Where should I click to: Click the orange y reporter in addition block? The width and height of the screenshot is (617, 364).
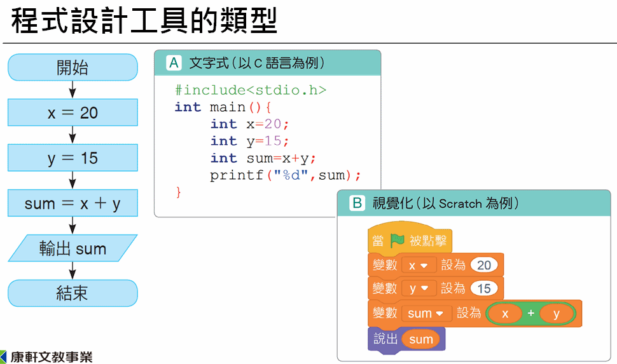pos(556,314)
